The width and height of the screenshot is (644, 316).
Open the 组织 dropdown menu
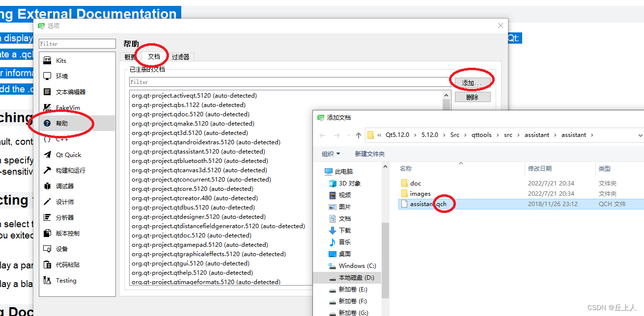tap(331, 154)
